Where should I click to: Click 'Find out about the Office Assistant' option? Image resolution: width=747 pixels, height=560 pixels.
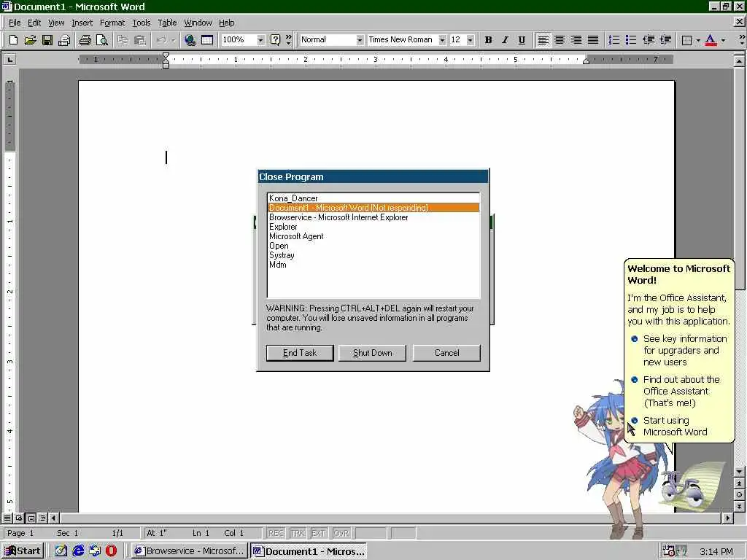point(681,391)
